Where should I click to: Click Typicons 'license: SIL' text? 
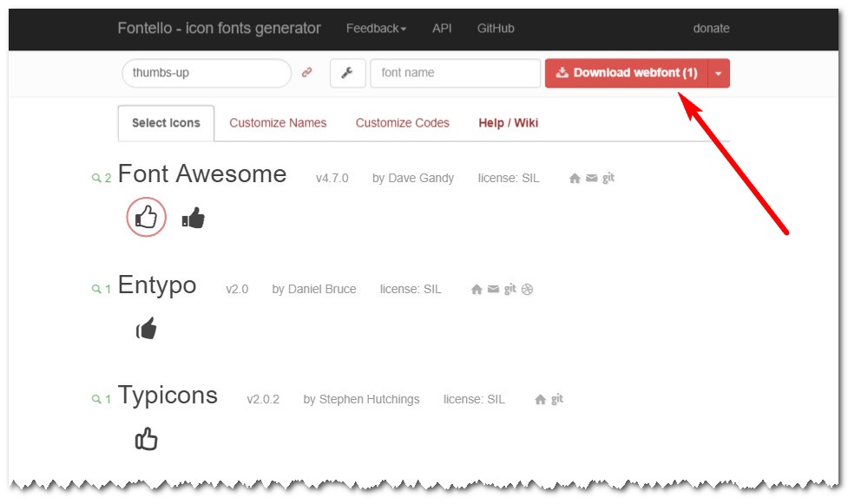coord(474,400)
